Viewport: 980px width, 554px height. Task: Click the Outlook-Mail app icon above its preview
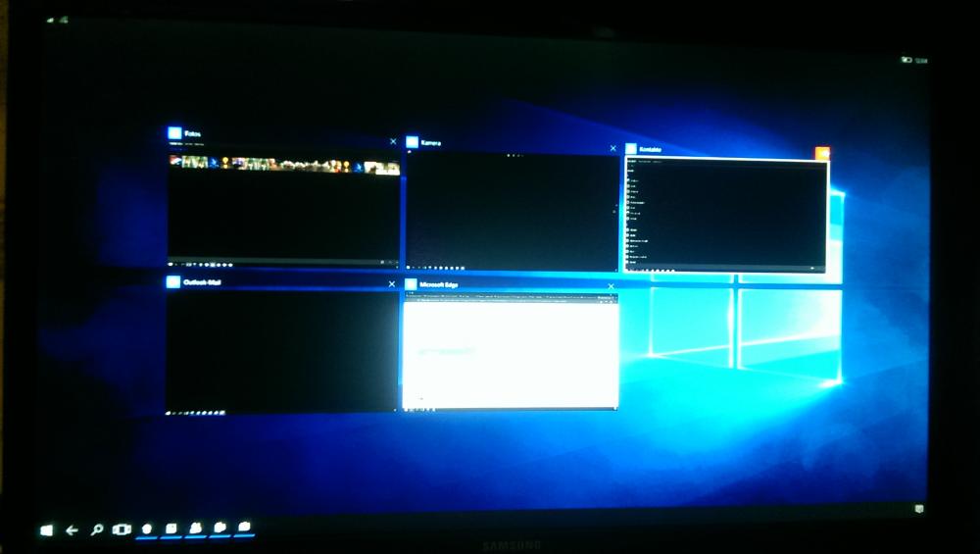tap(173, 282)
